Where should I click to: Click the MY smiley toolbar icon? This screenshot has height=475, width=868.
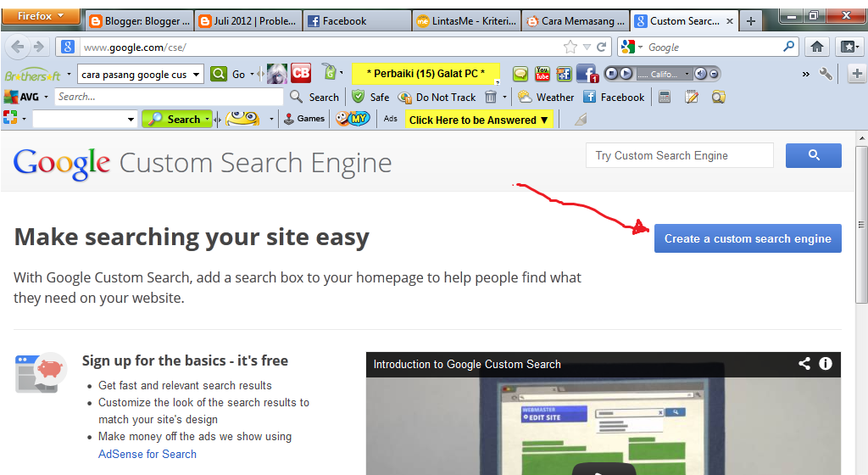353,119
